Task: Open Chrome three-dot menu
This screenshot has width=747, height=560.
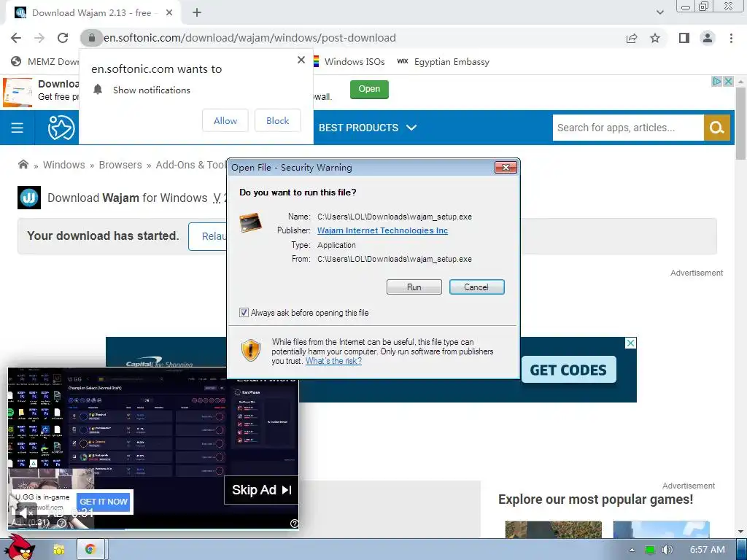Action: coord(731,38)
